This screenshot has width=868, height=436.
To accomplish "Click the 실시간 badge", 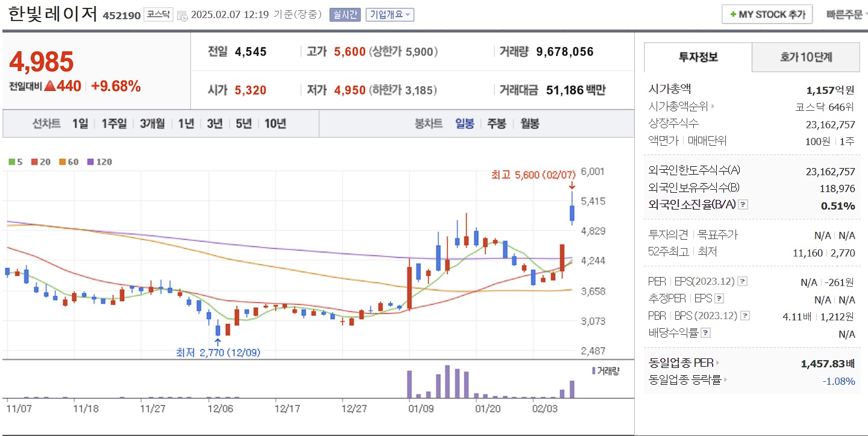I will pos(345,14).
